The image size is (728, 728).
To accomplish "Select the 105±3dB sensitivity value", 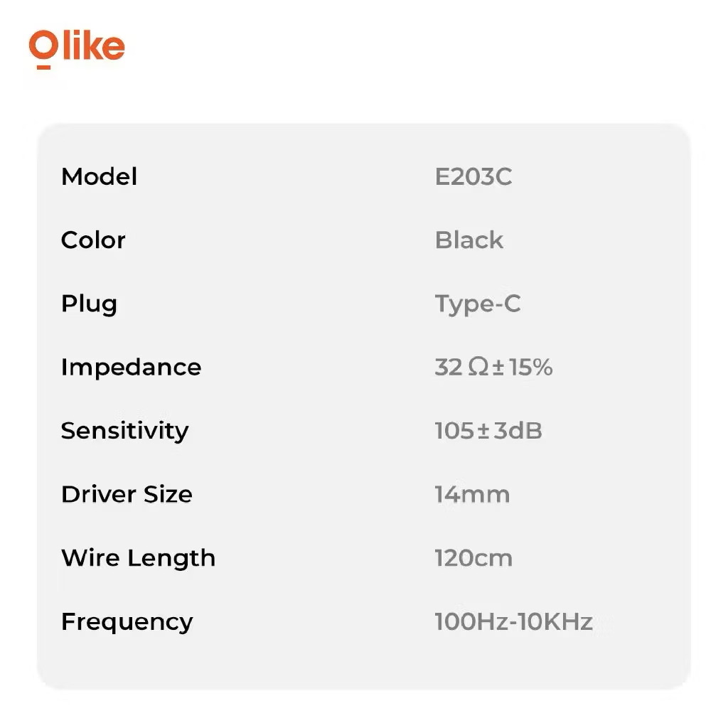I will (488, 431).
